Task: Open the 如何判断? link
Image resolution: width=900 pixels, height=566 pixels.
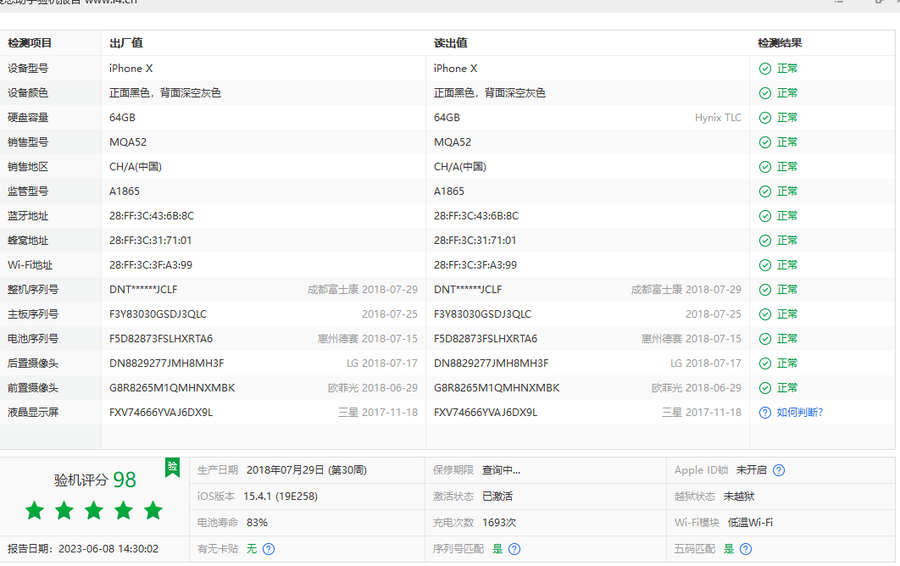Action: pos(800,413)
